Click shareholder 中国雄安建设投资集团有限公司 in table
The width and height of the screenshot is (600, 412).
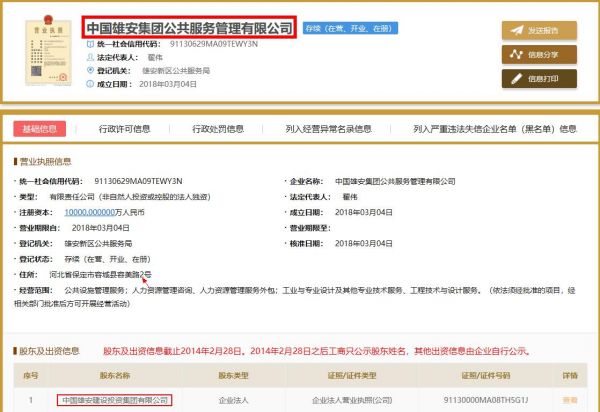pyautogui.click(x=115, y=400)
